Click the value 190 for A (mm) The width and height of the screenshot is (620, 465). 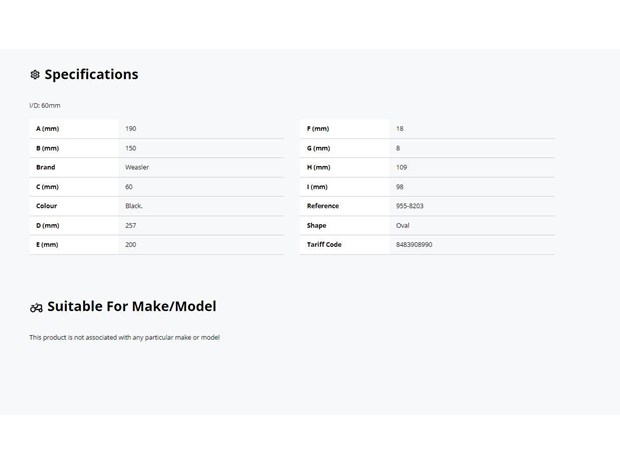pyautogui.click(x=130, y=129)
